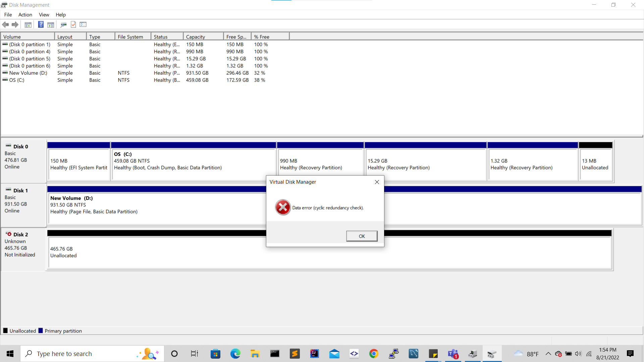Click the Back arrow toolbar icon

5,24
